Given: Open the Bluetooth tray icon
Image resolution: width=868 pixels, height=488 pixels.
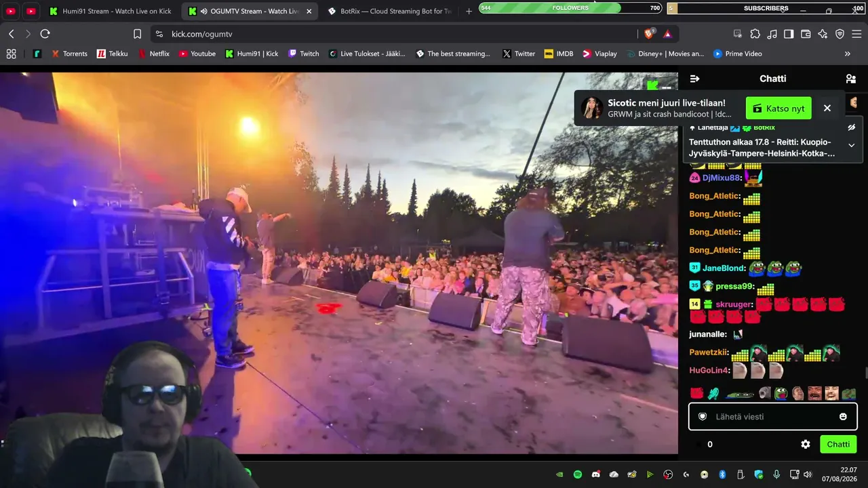Looking at the screenshot, I should (x=722, y=474).
